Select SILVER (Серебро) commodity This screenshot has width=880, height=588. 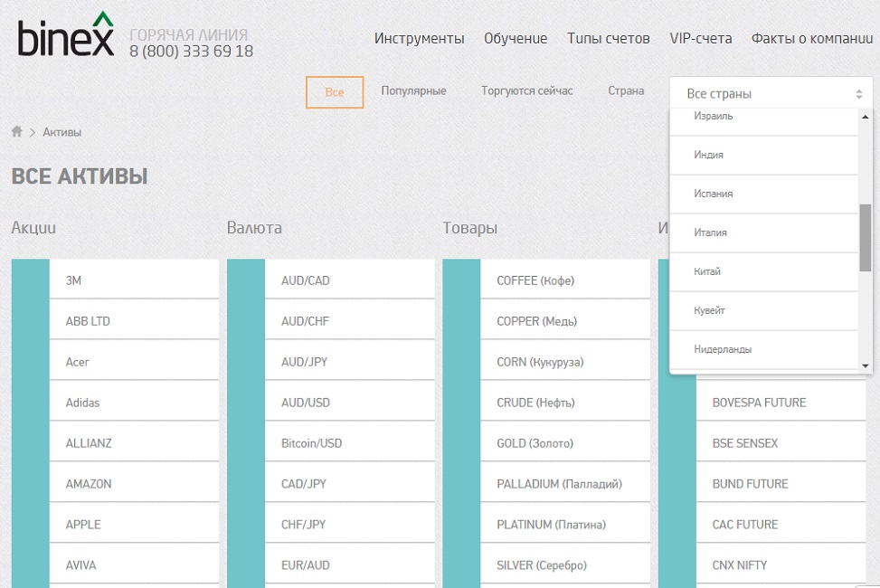[565, 564]
